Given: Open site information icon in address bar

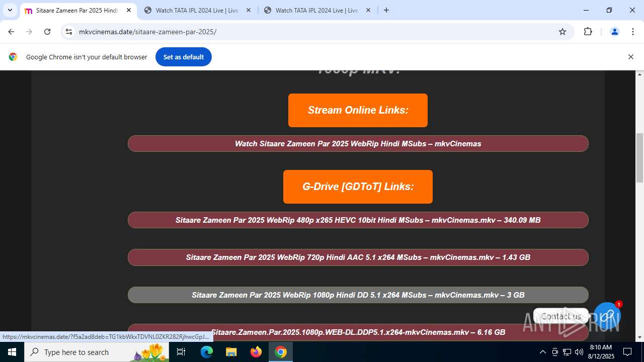Looking at the screenshot, I should (69, 32).
